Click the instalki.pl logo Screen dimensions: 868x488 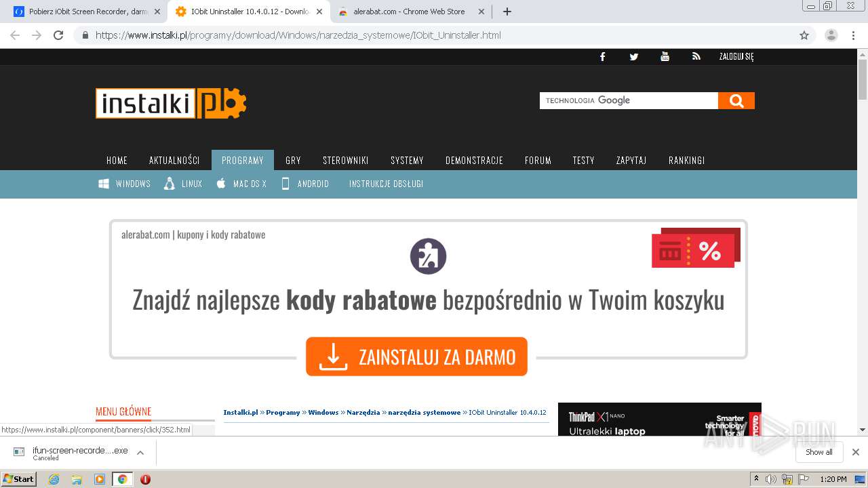(171, 104)
